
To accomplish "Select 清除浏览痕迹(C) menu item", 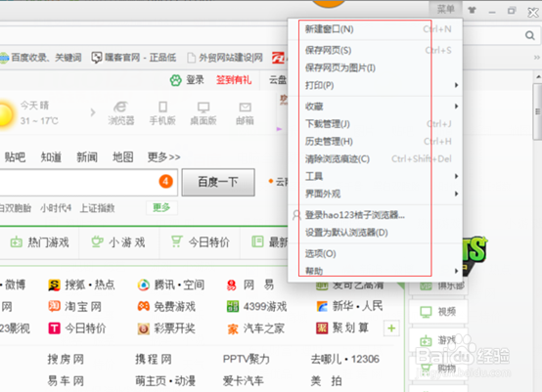I will pyautogui.click(x=376, y=159).
